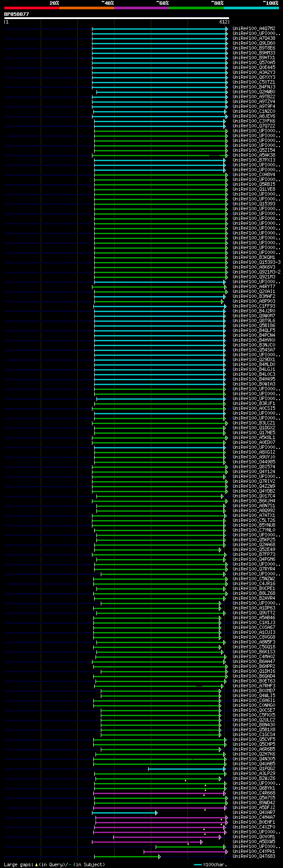Select label UniRef100_A8JEV6
Image resolution: width=283 pixels, height=868 pixels.
coord(254,116)
